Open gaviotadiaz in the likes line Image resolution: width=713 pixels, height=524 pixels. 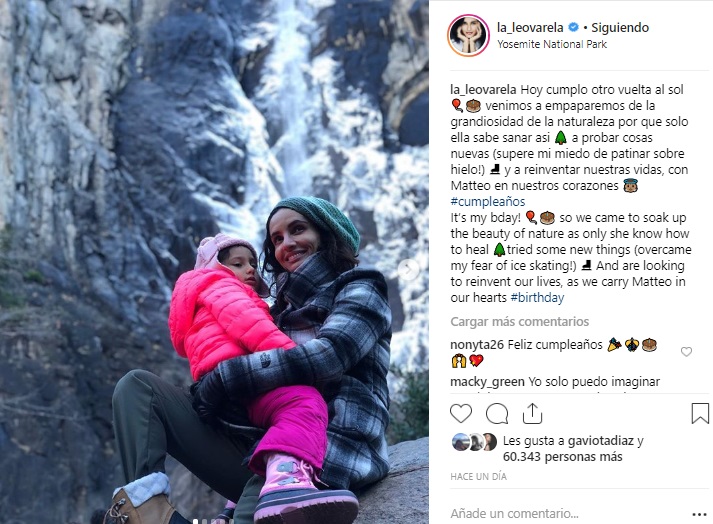(600, 441)
